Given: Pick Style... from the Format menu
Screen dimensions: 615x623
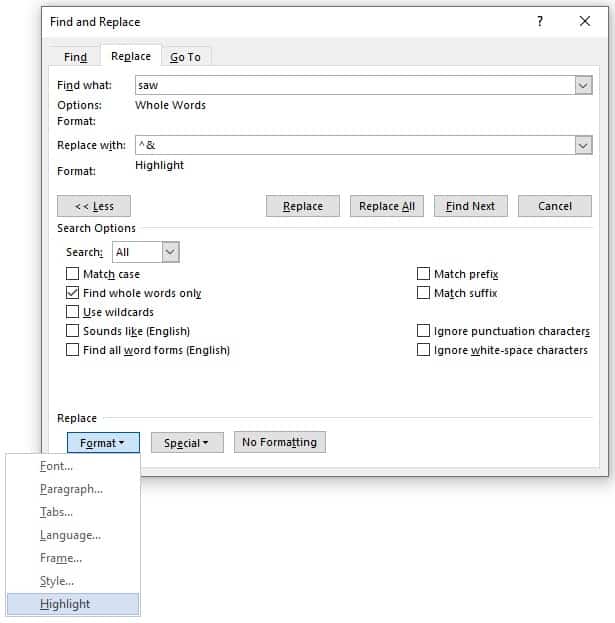Looking at the screenshot, I should tap(73, 581).
